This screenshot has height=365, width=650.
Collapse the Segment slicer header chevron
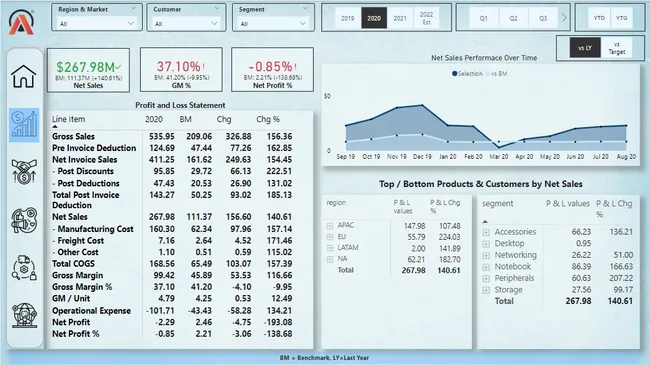tap(305, 9)
